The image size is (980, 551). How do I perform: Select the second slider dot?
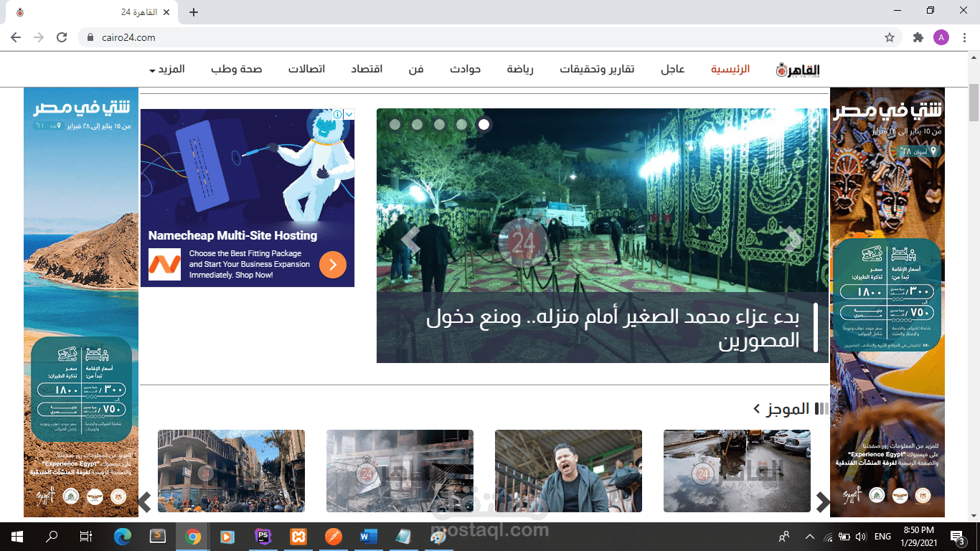pos(462,124)
